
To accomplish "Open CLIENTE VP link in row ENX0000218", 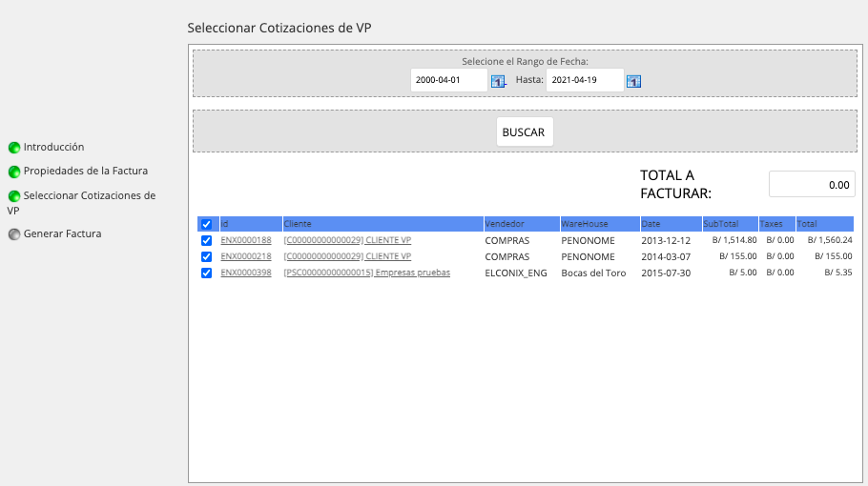I will point(347,256).
